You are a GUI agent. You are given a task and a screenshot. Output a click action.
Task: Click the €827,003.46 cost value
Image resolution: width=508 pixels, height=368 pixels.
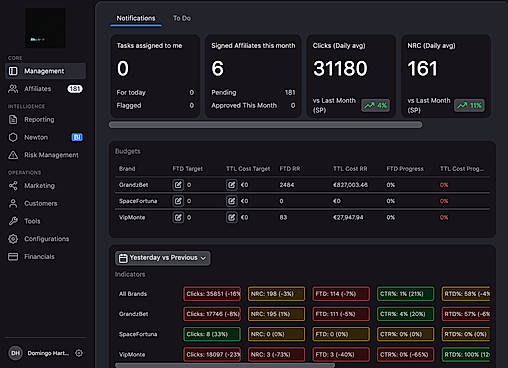pyautogui.click(x=350, y=185)
